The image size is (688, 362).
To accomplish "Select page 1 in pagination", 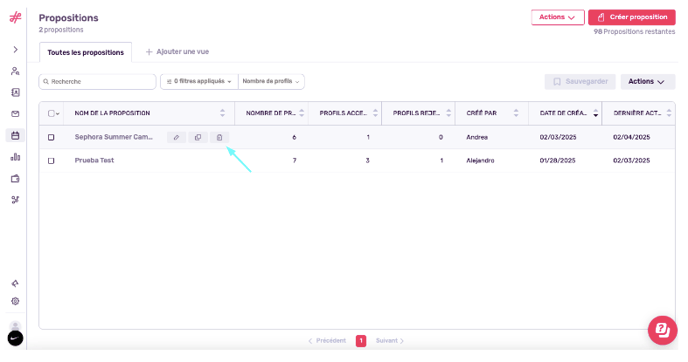I will tap(361, 341).
